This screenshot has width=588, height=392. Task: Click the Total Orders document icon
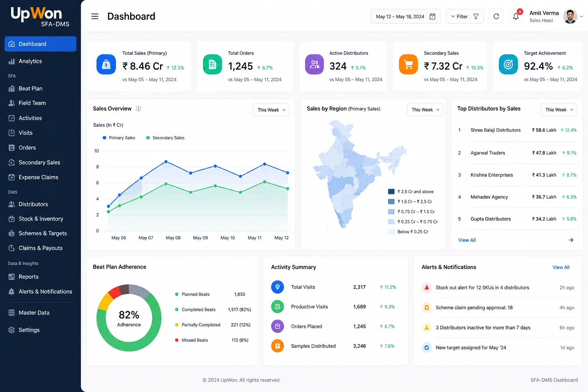[x=212, y=64]
